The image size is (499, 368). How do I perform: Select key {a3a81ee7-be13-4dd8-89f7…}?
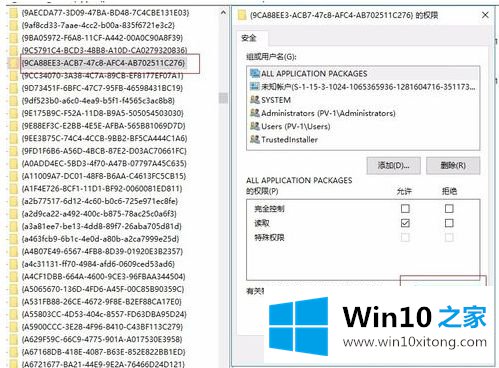(x=102, y=226)
